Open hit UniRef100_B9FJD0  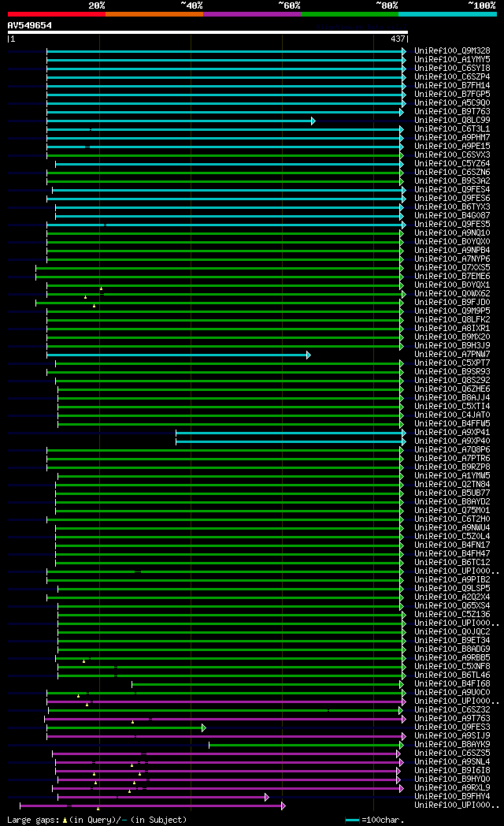coord(452,303)
